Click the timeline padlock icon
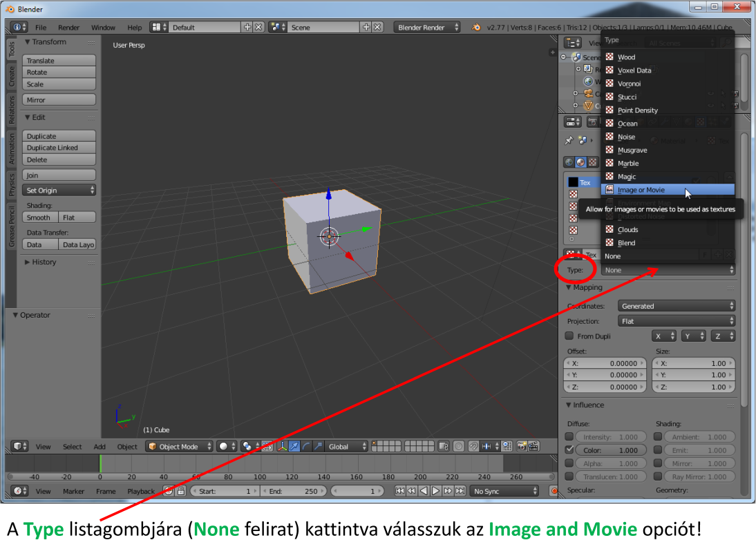 (181, 491)
